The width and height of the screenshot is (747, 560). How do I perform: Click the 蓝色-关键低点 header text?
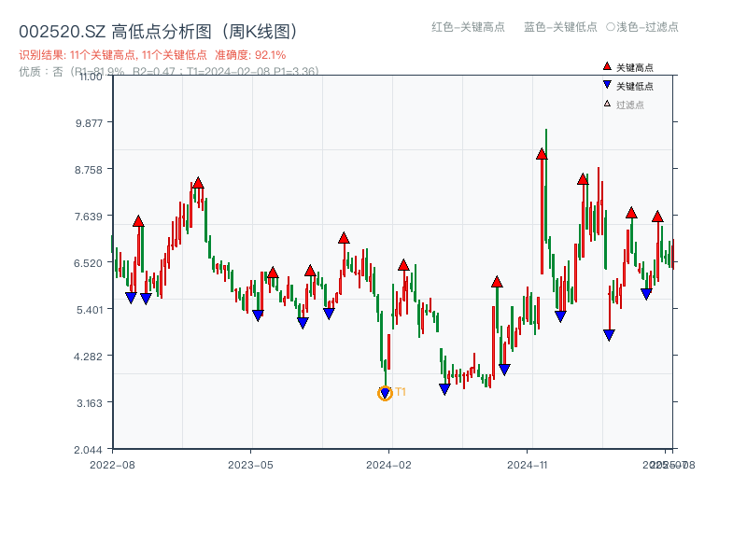point(560,27)
